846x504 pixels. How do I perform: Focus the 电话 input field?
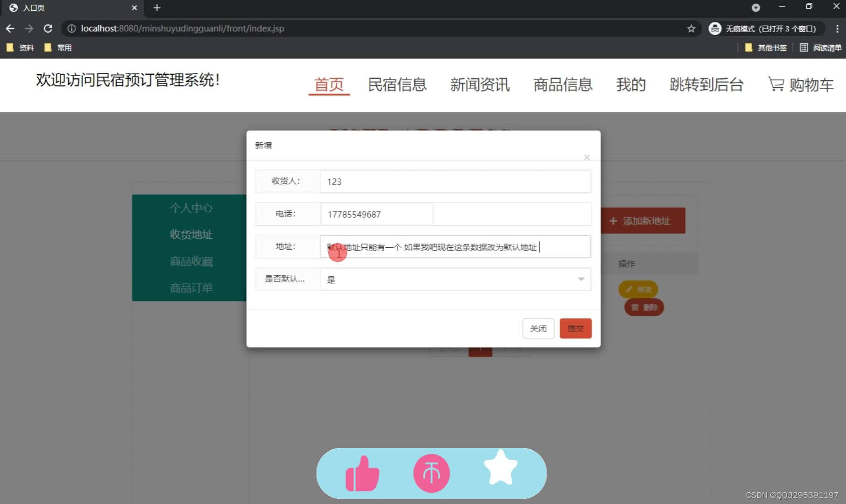point(377,214)
